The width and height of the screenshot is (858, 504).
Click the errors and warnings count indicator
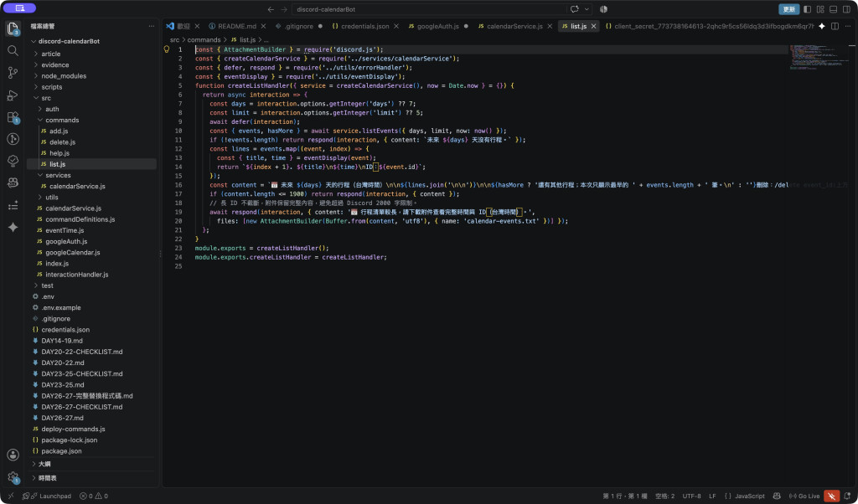[x=94, y=496]
